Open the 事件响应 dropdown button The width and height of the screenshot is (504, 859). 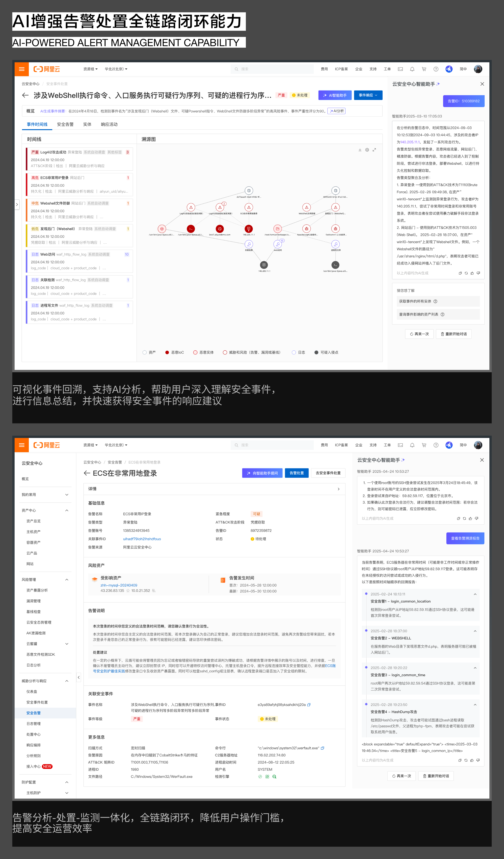(x=368, y=95)
